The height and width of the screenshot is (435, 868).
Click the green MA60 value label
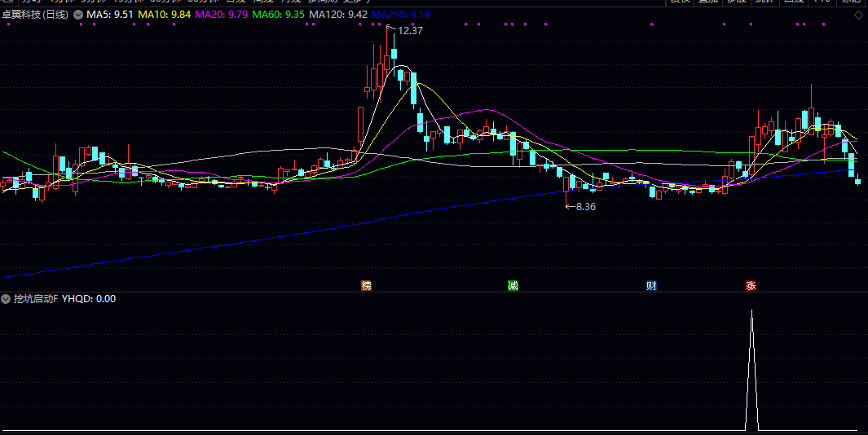click(x=279, y=15)
